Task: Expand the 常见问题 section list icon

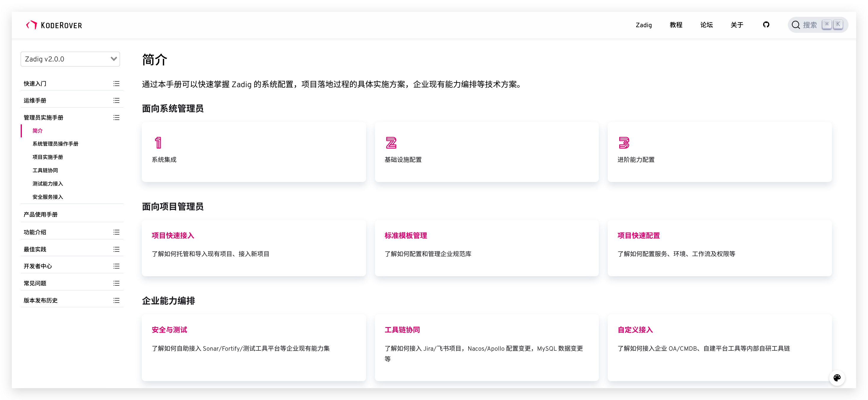Action: pos(116,283)
